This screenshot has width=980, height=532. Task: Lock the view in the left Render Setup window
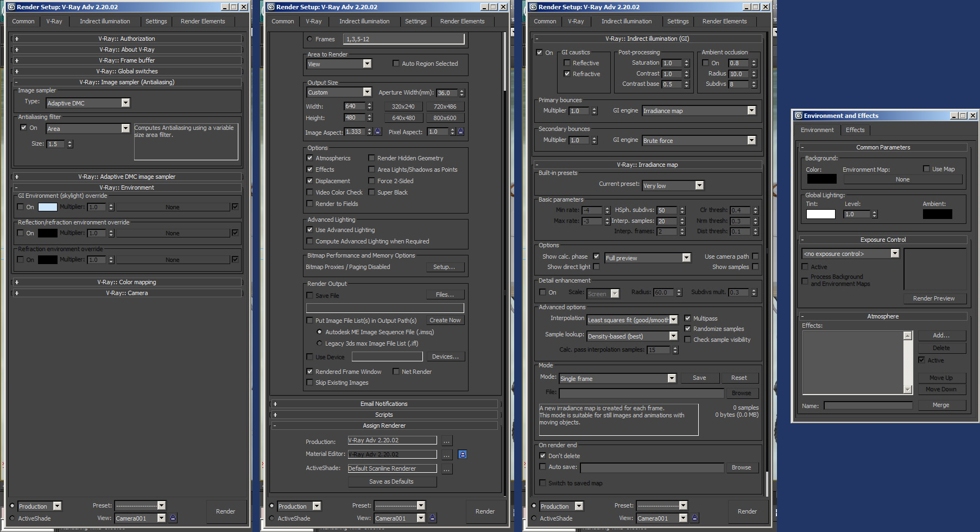[x=173, y=518]
